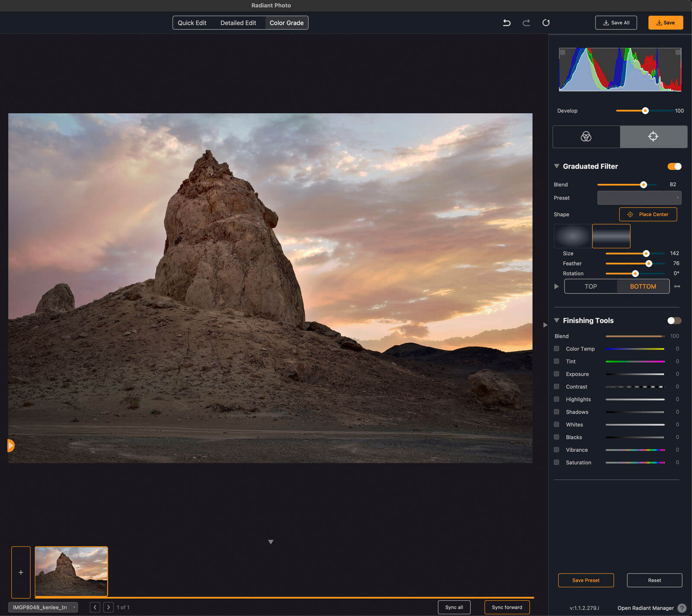Click the plus icon to add image
This screenshot has width=692, height=616.
[x=21, y=572]
